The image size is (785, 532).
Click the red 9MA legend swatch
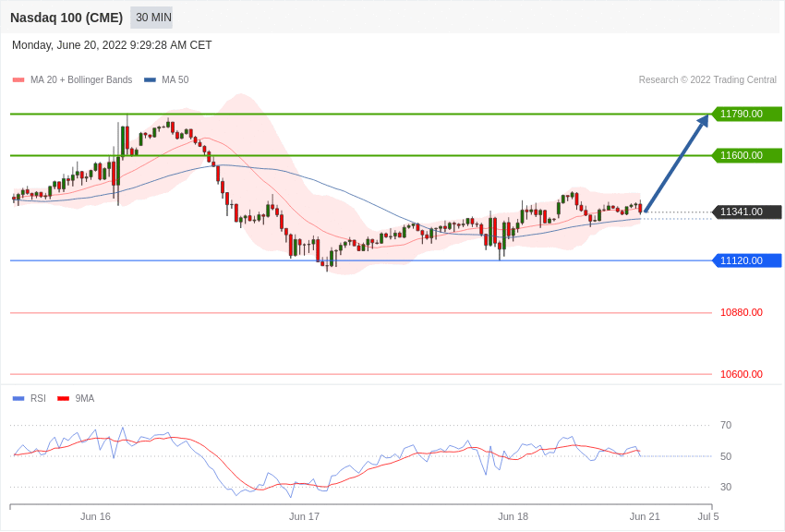pos(64,399)
